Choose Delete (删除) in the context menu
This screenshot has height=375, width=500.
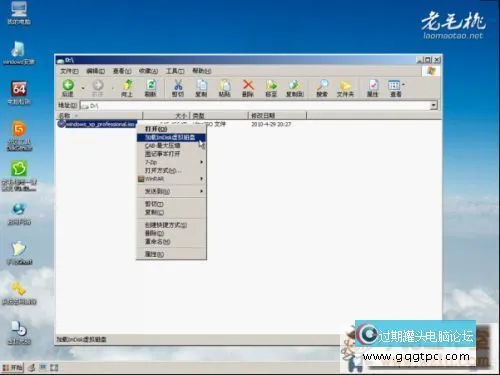pyautogui.click(x=171, y=233)
